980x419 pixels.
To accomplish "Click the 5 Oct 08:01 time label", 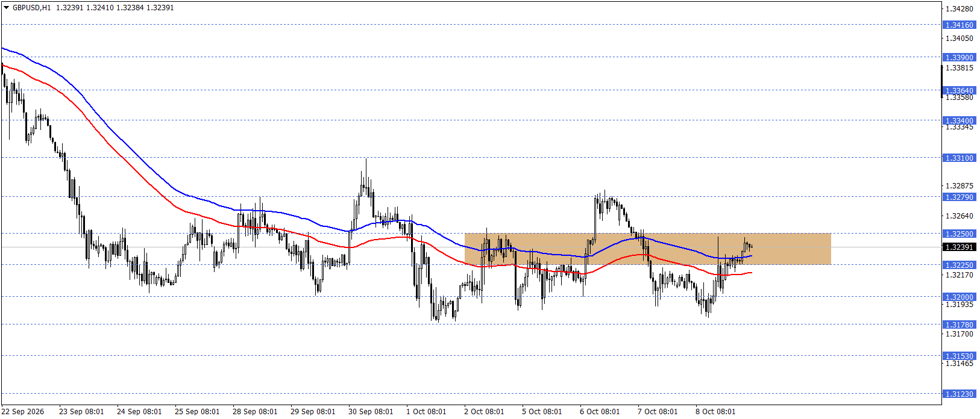I will coord(542,412).
